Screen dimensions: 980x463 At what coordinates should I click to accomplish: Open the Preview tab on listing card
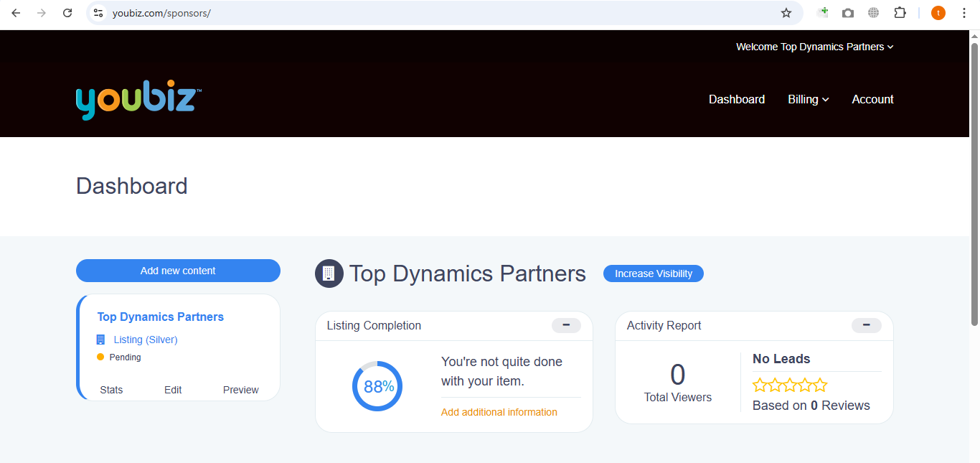(241, 390)
